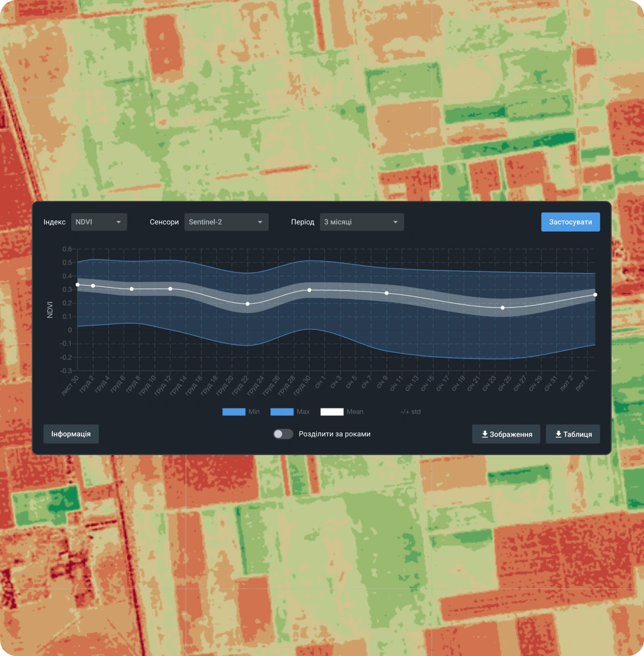
Task: Toggle the -/+ std legend item
Action: pos(410,412)
